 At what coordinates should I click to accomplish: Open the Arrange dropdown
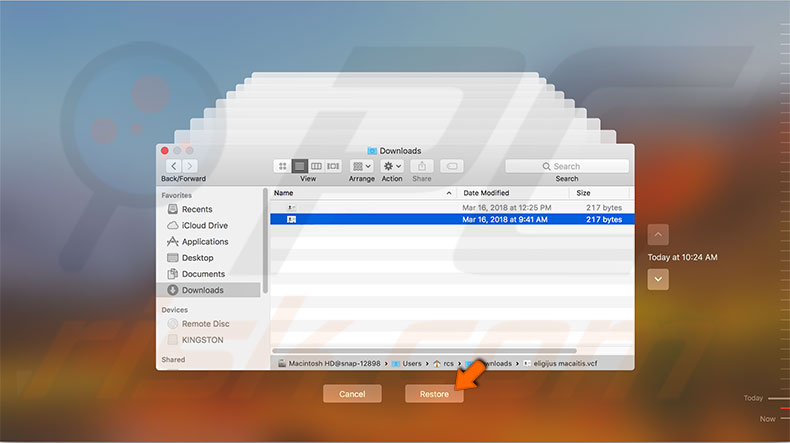click(x=362, y=166)
